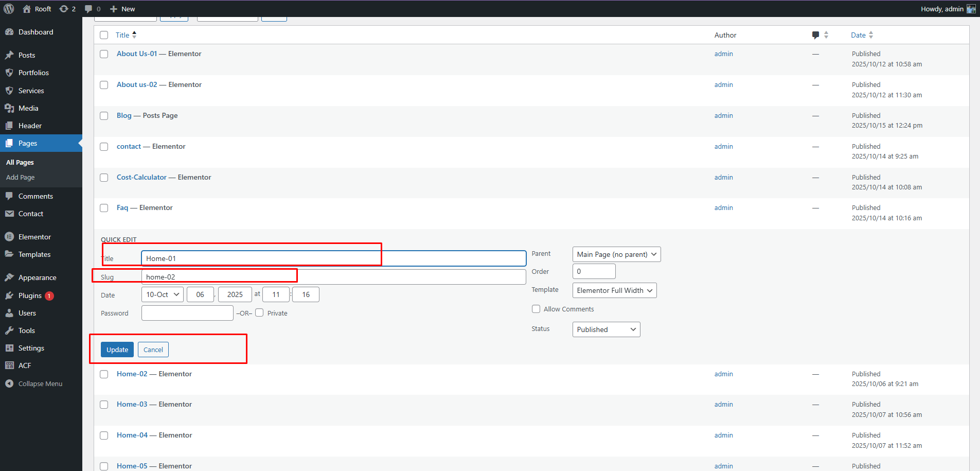The height and width of the screenshot is (471, 980).
Task: Collapse the admin menu using the arrow icon
Action: point(9,383)
